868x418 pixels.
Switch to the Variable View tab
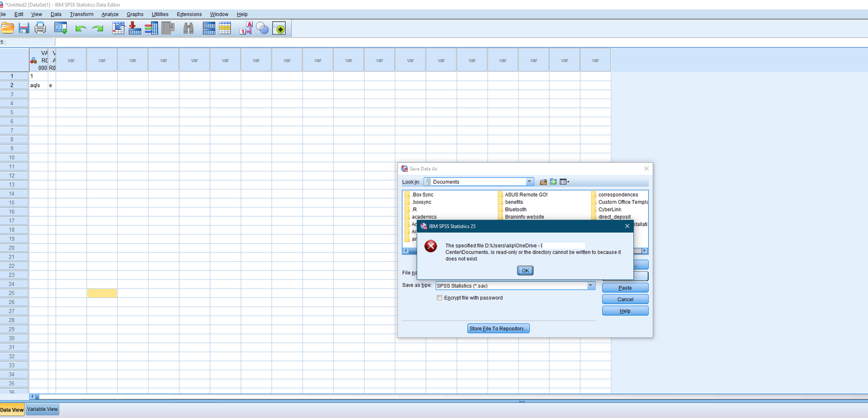(x=42, y=409)
